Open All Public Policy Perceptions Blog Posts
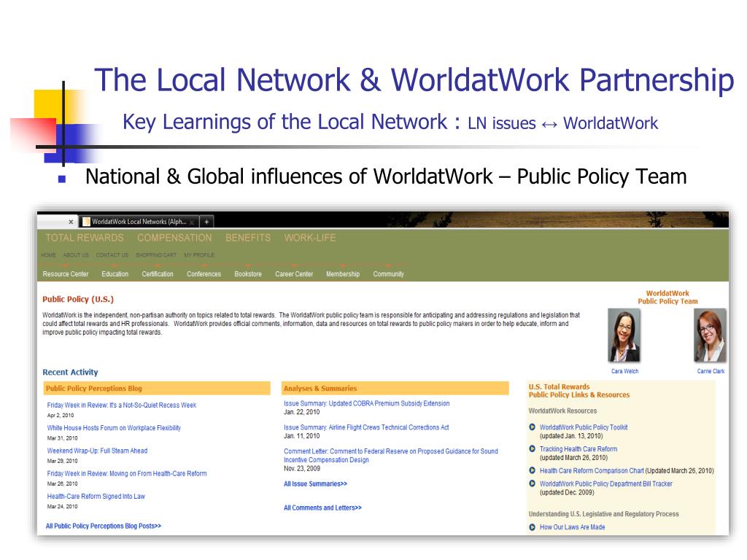 [104, 526]
